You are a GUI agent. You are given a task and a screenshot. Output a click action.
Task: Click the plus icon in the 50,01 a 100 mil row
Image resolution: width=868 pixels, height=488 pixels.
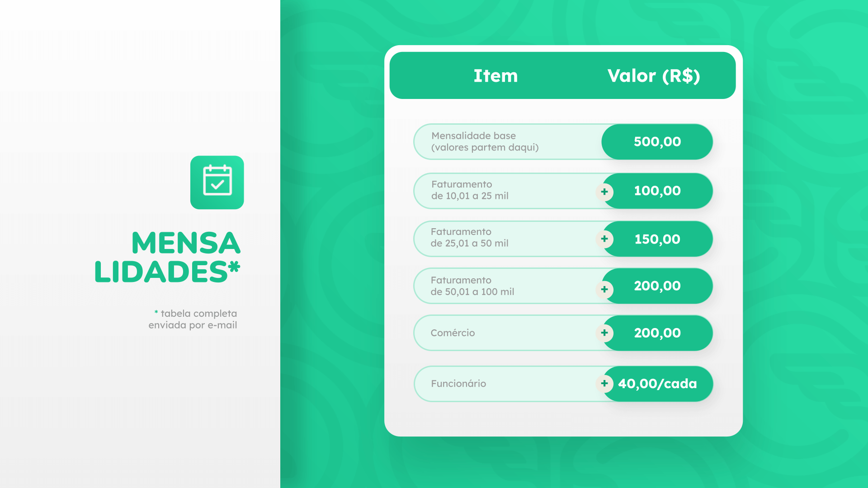pos(604,289)
